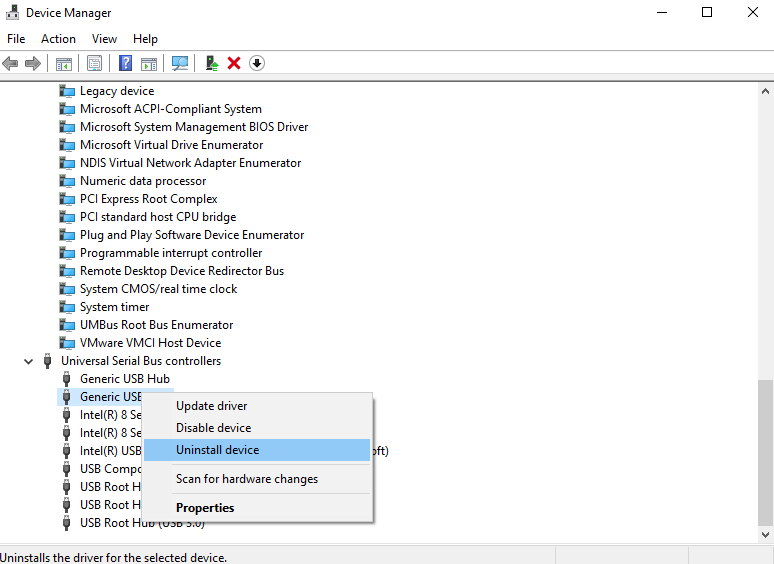Click the vertical scrollbar up arrow
This screenshot has height=564, width=774.
[x=765, y=91]
